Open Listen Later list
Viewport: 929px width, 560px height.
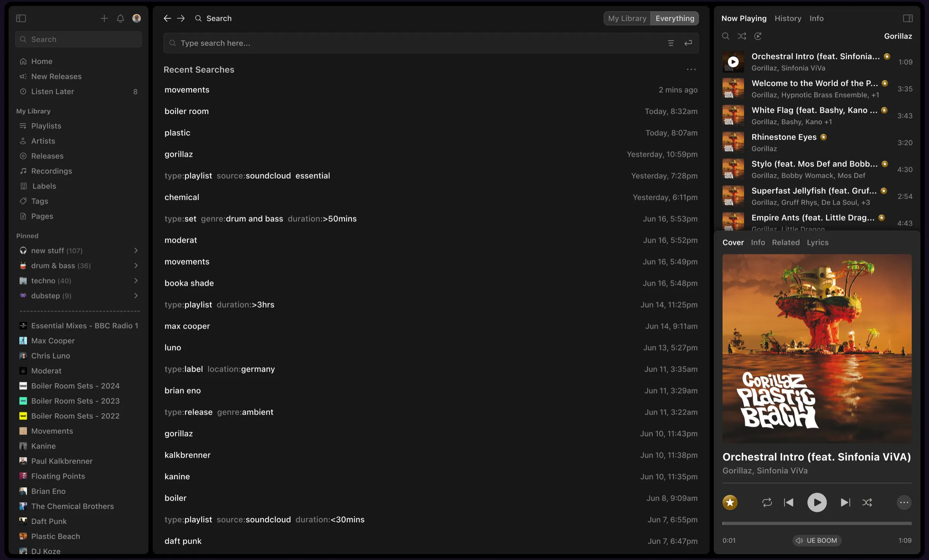[x=79, y=91]
